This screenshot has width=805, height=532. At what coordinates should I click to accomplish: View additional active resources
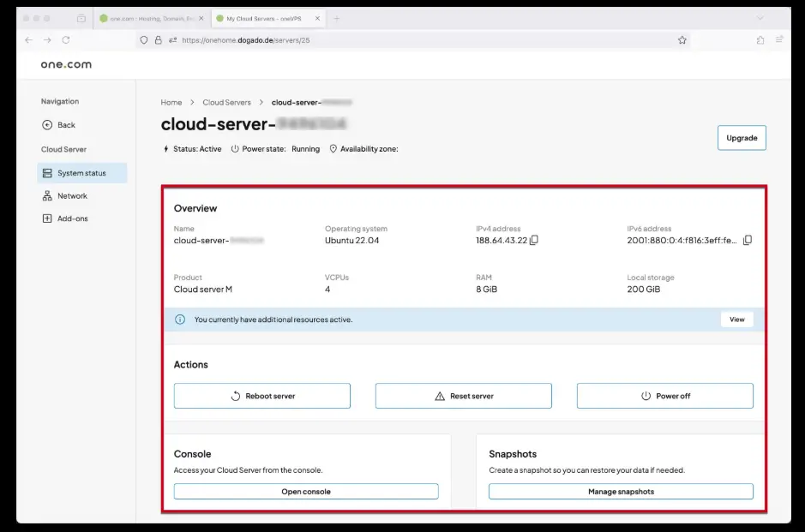736,320
